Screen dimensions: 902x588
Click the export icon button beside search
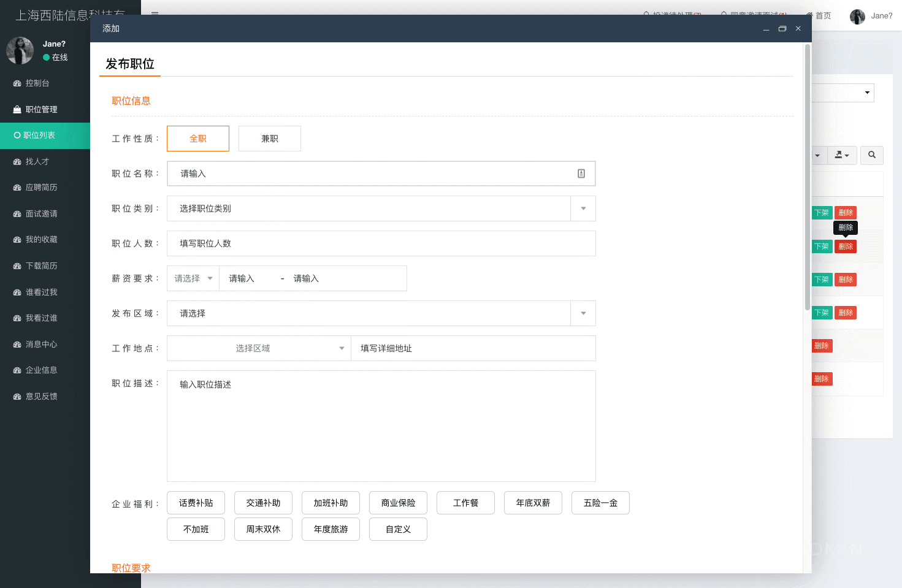(842, 155)
